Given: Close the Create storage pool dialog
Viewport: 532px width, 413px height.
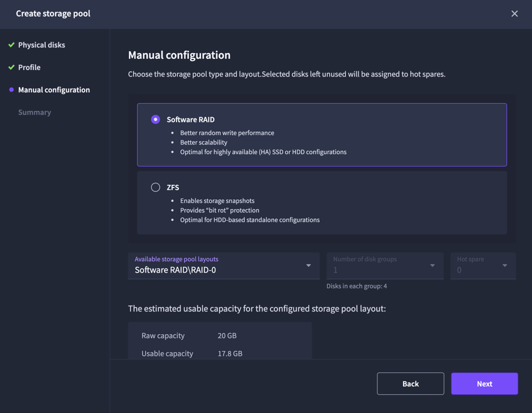Looking at the screenshot, I should point(514,14).
